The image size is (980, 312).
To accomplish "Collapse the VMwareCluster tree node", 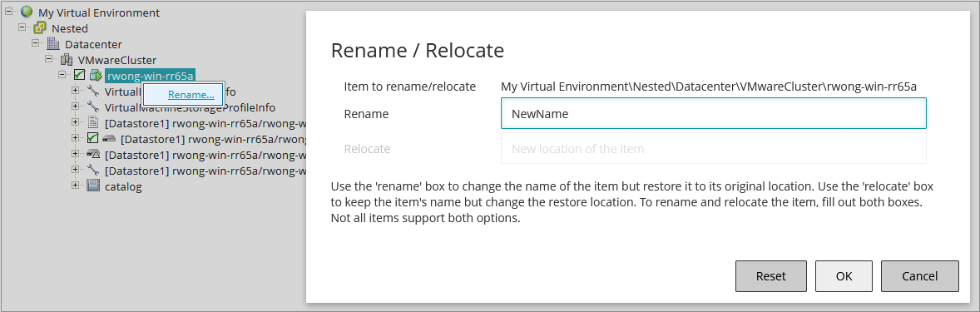I will coord(49,59).
